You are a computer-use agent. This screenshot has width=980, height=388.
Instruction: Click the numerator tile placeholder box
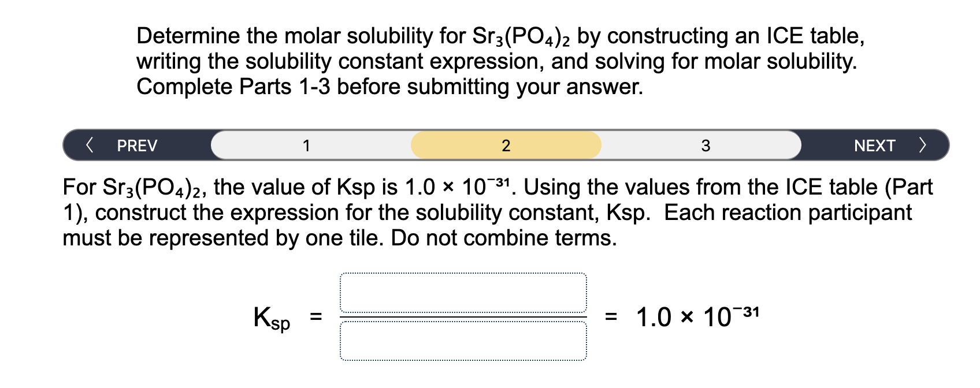tap(464, 292)
